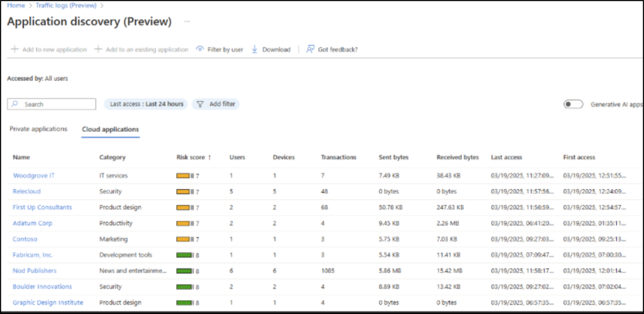644x314 pixels.
Task: Sort by the First access column header
Action: point(579,158)
